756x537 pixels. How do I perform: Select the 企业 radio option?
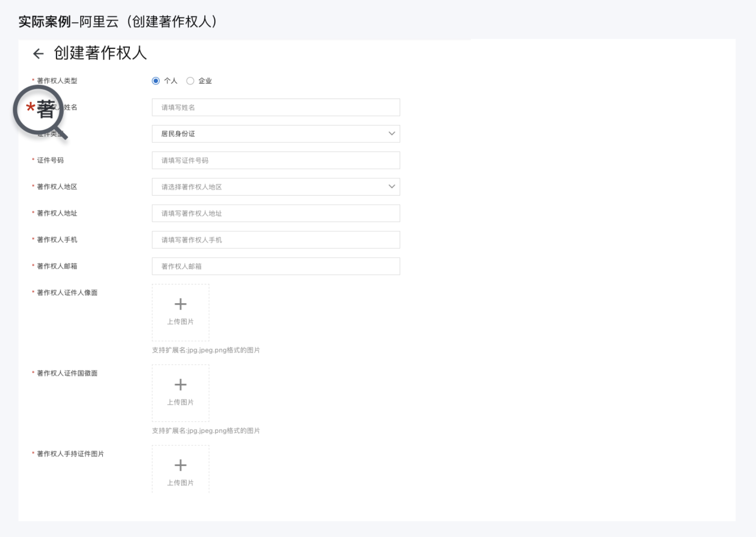coord(190,81)
